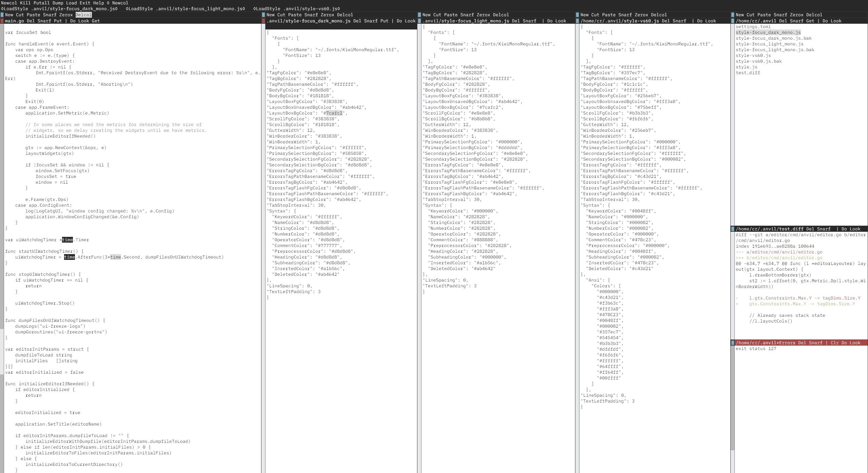Click Newcol in the top menu bar

[x=9, y=2]
